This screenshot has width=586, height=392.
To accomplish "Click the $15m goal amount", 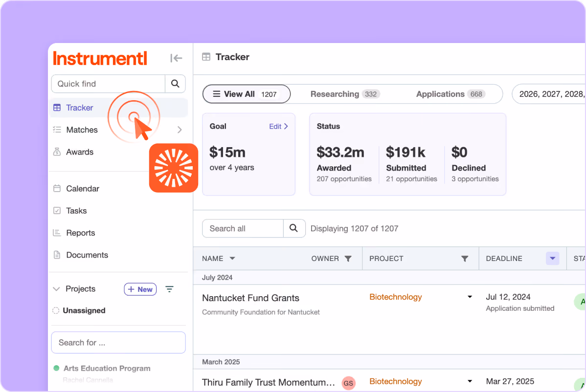I will click(227, 152).
